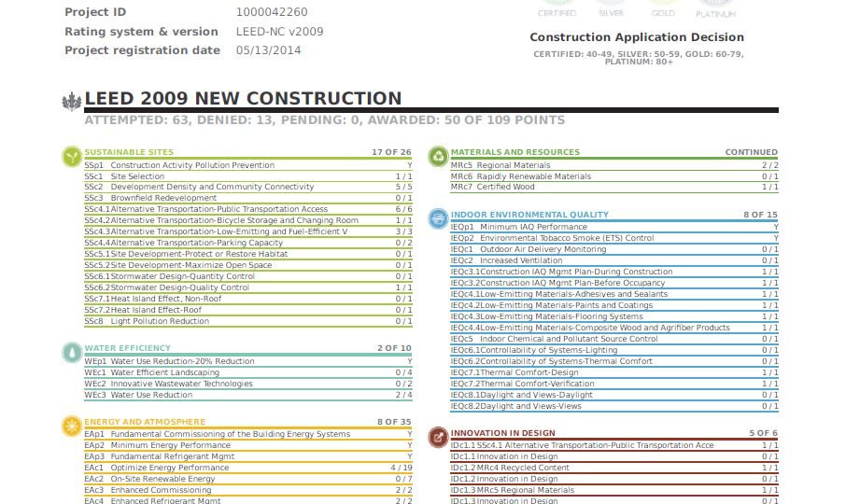The image size is (846, 504).
Task: Click EAc3 Enhanced Commissioning row
Action: (248, 491)
